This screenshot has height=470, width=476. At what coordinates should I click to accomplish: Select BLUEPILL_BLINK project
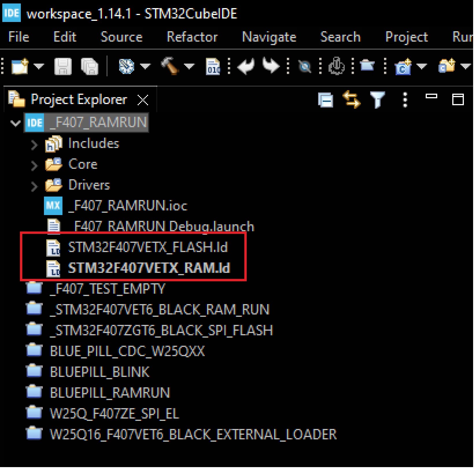(99, 372)
